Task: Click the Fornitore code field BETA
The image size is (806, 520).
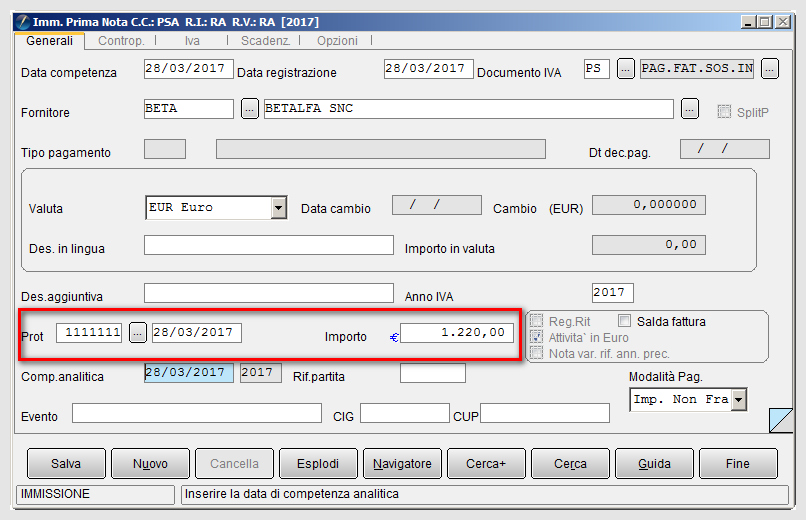Action: pyautogui.click(x=189, y=108)
